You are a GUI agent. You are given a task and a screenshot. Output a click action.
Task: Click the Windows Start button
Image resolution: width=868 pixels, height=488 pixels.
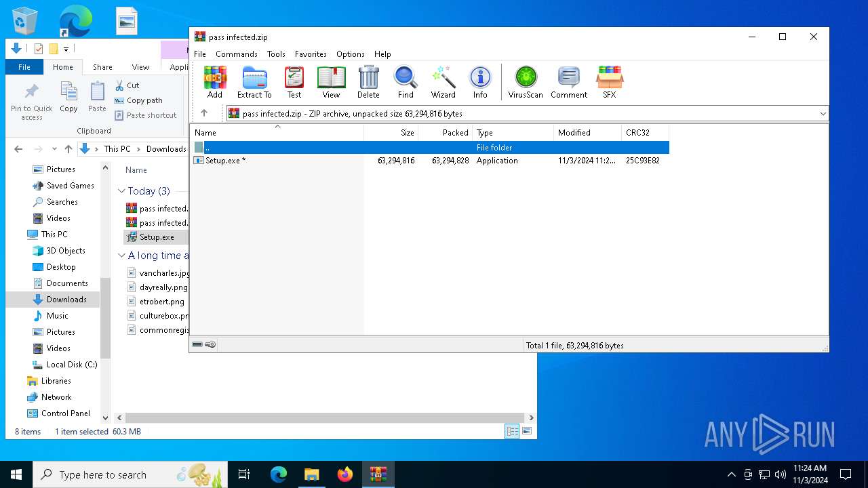pos(16,474)
